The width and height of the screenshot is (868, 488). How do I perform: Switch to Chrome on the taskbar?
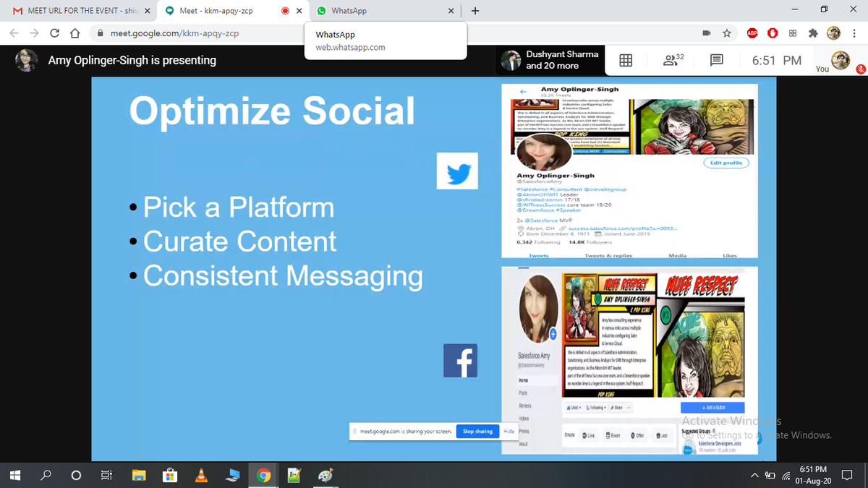point(265,475)
